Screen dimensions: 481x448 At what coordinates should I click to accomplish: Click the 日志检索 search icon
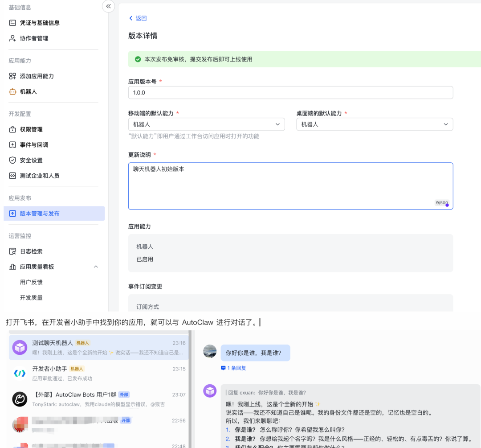(x=12, y=251)
